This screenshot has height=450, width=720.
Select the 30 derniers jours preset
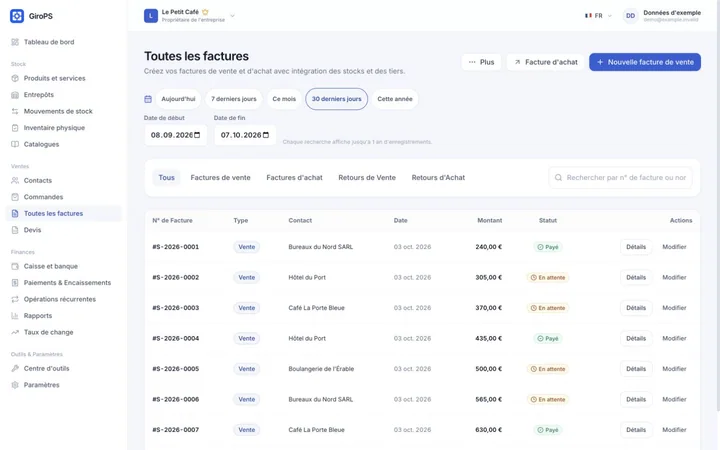(x=337, y=99)
